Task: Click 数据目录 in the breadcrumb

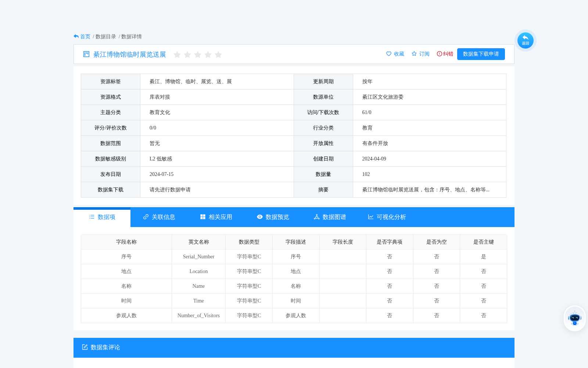Action: coord(105,36)
